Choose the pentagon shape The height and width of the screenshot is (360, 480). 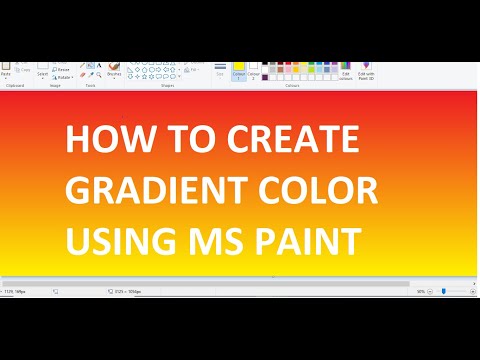144,70
